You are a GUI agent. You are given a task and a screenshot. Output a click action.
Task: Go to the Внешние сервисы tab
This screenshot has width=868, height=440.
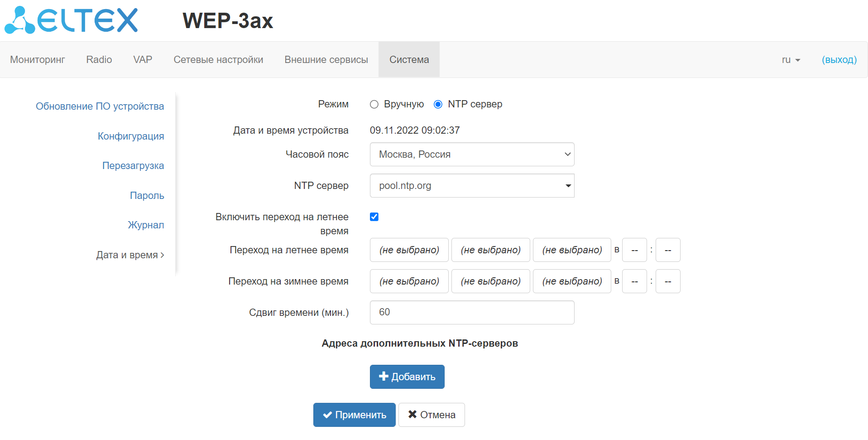click(x=326, y=60)
